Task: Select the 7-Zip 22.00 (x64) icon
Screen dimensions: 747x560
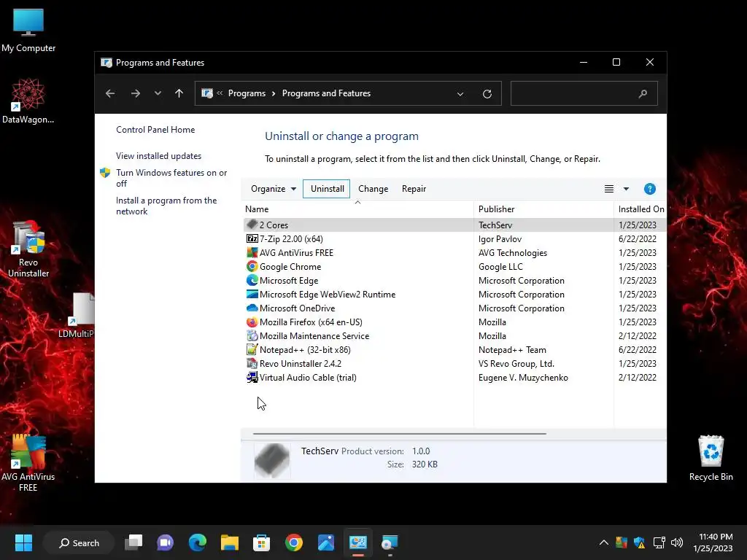Action: tap(252, 238)
